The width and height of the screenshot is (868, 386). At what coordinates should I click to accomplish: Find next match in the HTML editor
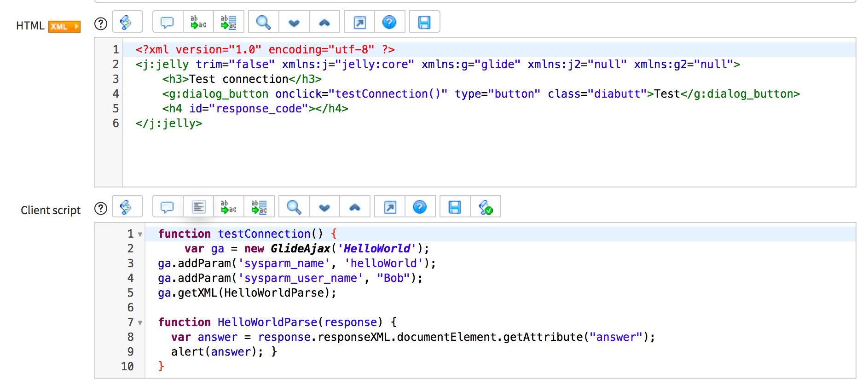294,22
